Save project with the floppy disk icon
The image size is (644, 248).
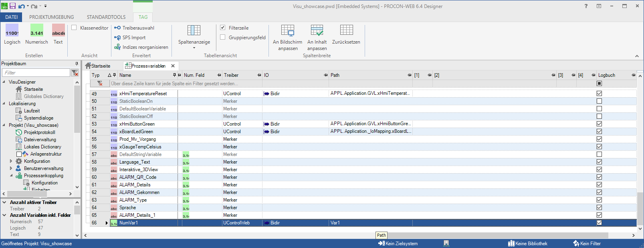coord(13,6)
